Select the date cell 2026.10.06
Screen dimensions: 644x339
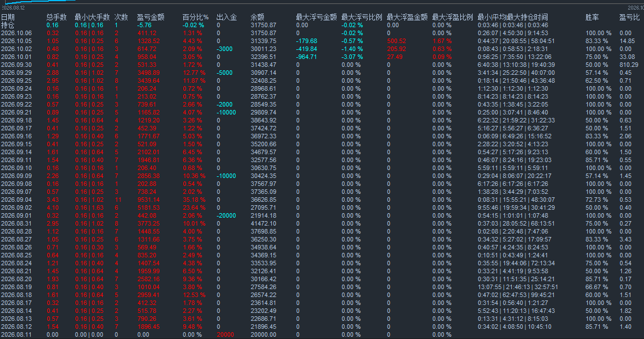coord(16,33)
